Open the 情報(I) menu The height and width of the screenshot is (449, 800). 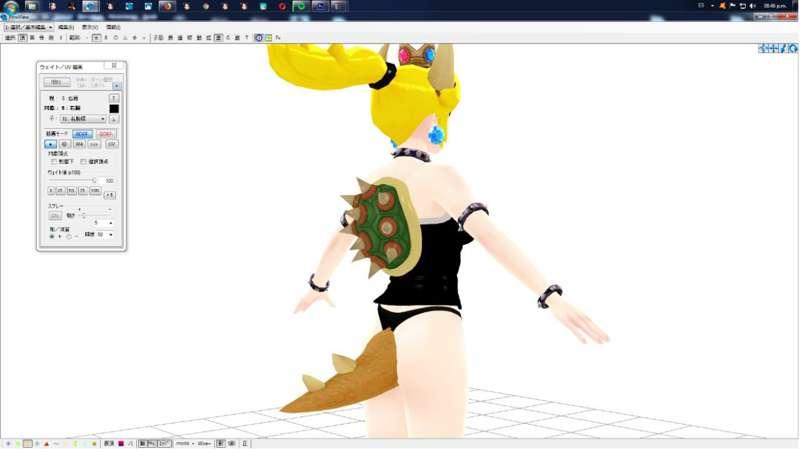[113, 27]
